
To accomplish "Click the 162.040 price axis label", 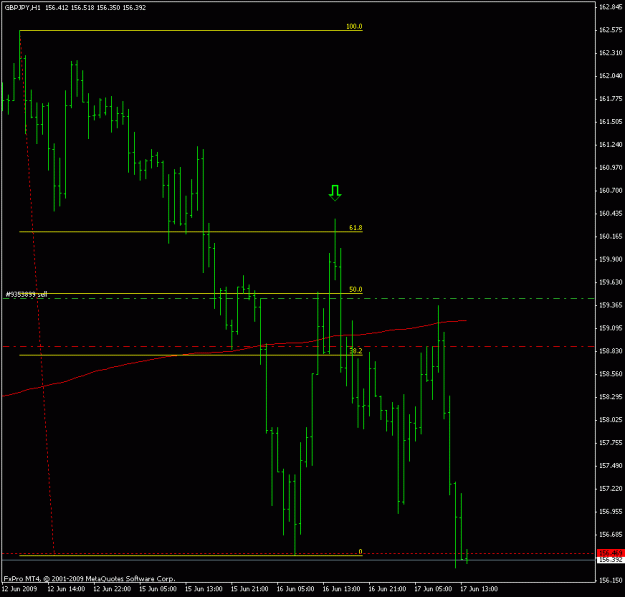I will tap(611, 76).
